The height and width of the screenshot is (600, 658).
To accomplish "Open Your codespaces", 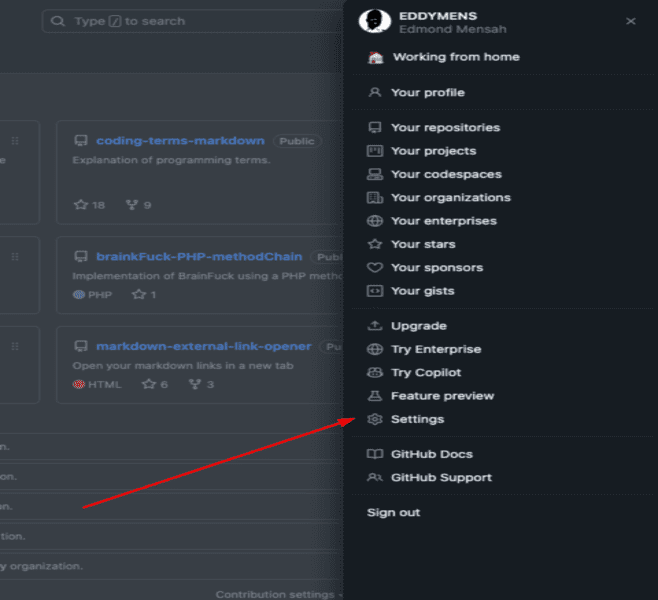I will (x=446, y=174).
